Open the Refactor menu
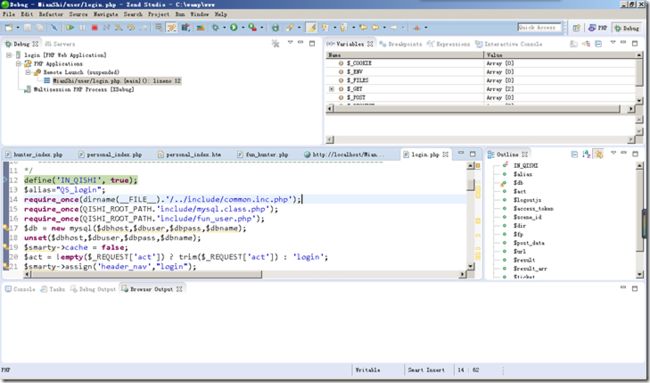 coord(51,14)
